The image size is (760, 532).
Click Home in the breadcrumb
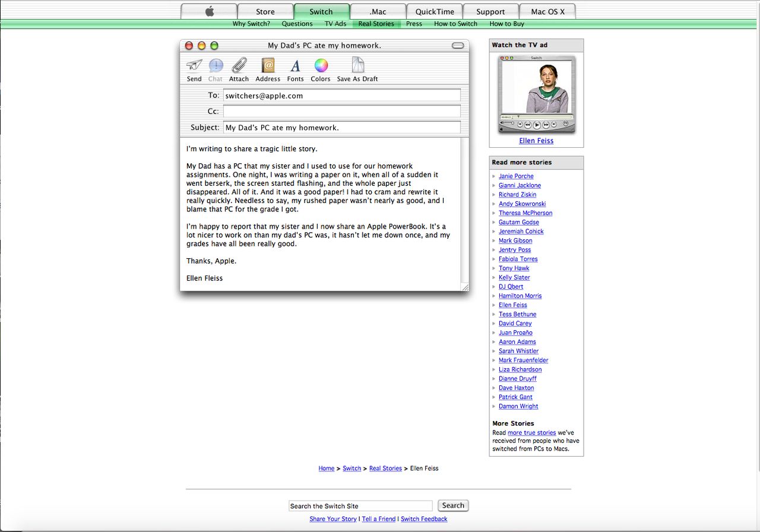click(327, 468)
